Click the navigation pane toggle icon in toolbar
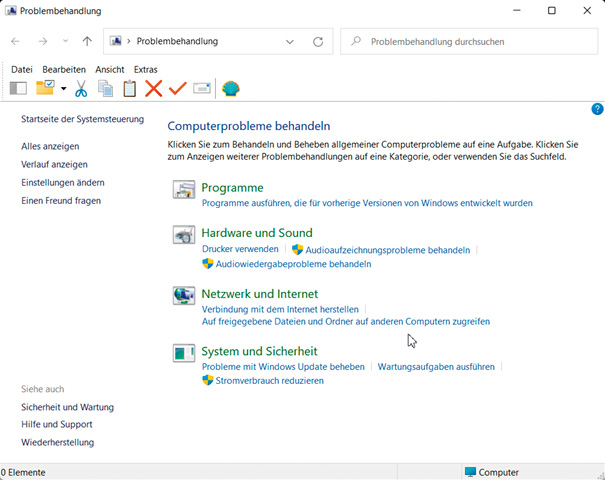605x480 pixels. pos(18,88)
